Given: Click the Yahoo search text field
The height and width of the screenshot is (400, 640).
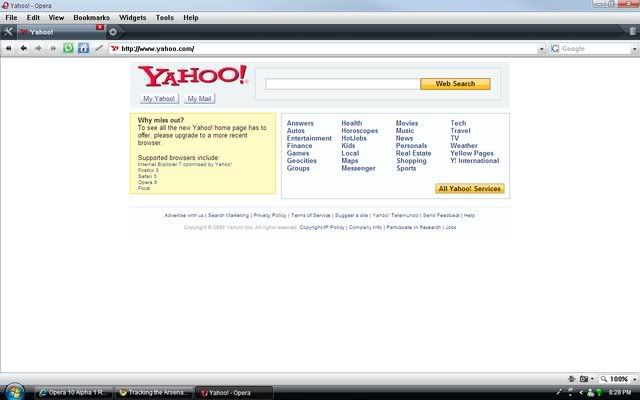Looking at the screenshot, I should pyautogui.click(x=342, y=84).
